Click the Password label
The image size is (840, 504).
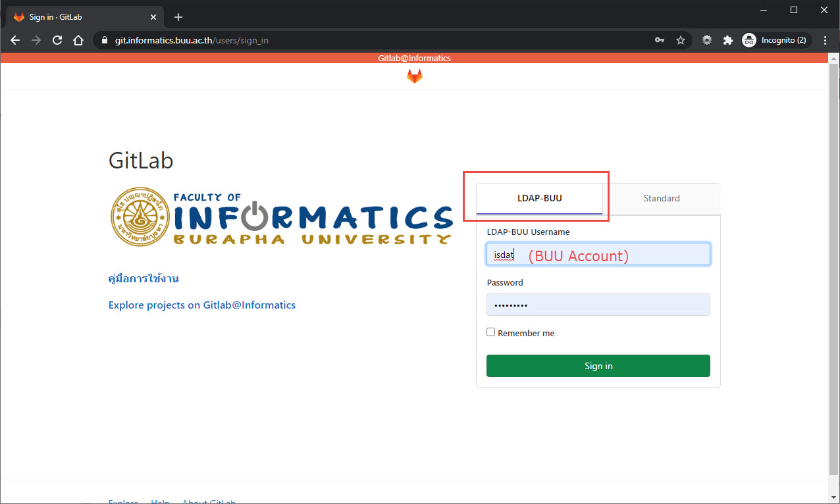(x=505, y=282)
